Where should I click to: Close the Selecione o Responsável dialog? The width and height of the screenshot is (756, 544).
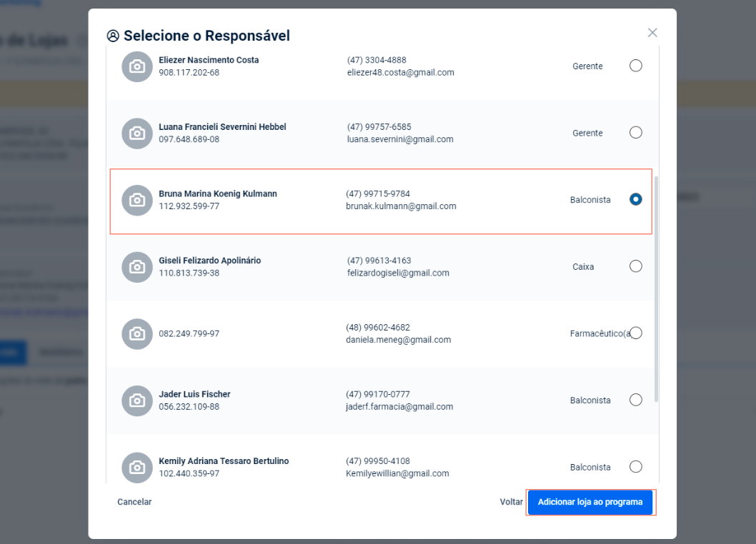[x=652, y=33]
